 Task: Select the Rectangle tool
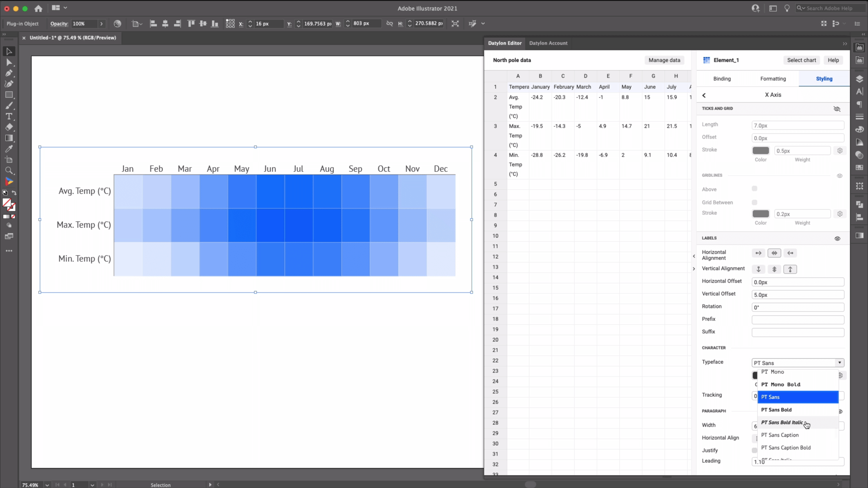pos(9,94)
